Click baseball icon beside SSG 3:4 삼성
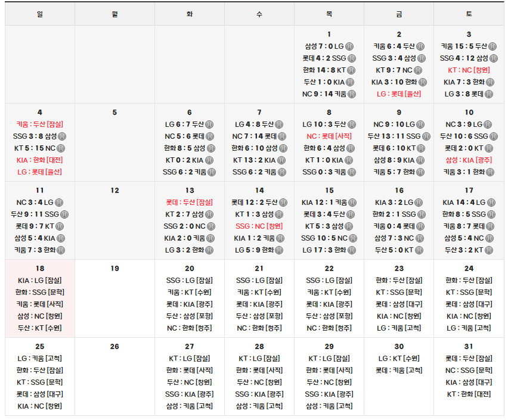The width and height of the screenshot is (508, 420). click(x=422, y=58)
